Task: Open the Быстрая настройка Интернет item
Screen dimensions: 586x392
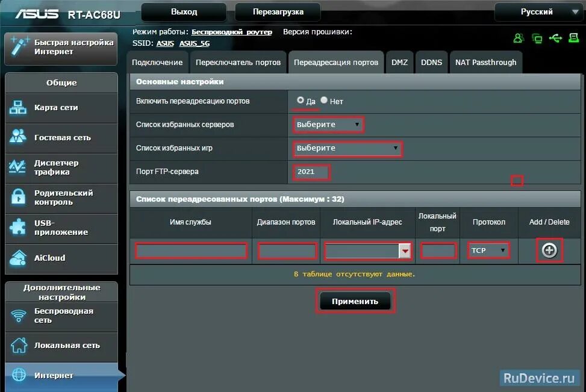Action: (61, 48)
